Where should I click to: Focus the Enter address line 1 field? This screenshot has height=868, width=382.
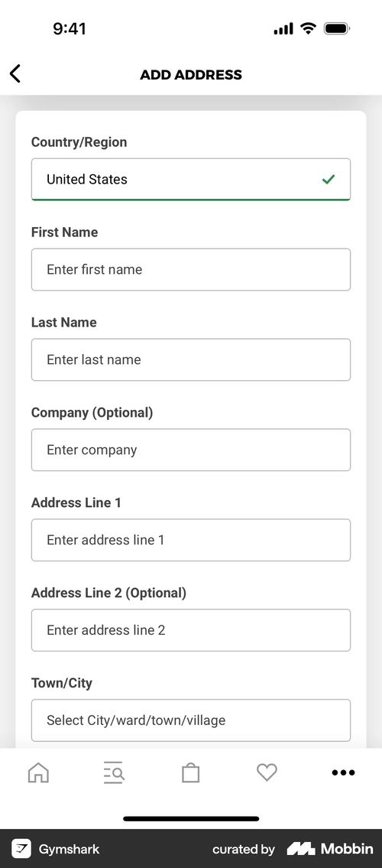191,540
